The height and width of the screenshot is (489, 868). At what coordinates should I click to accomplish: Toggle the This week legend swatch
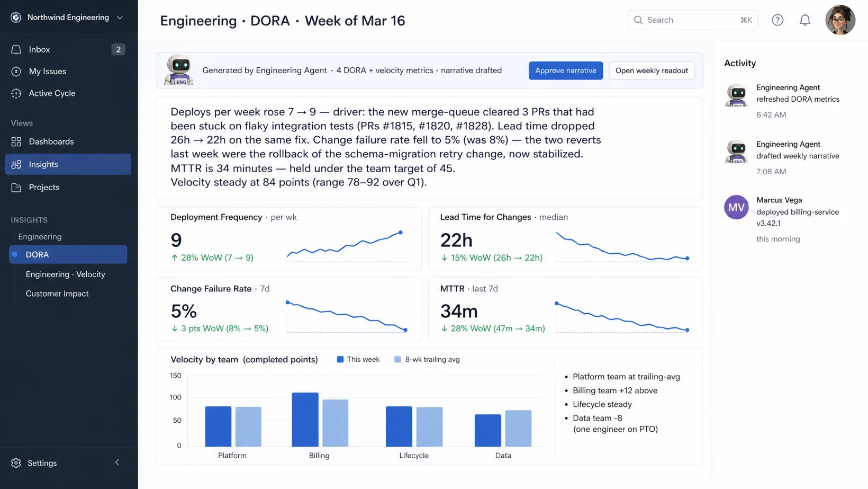(340, 359)
